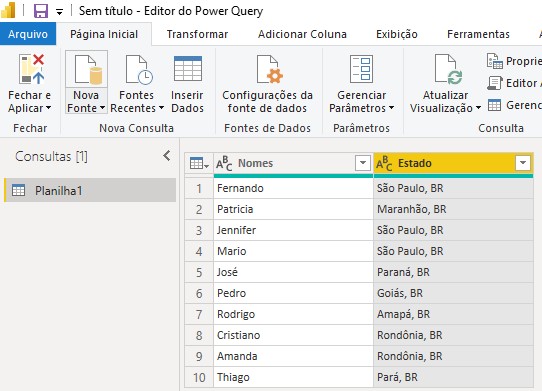Click the cell 'Rodrigo'
The width and height of the screenshot is (542, 391).
pos(293,314)
